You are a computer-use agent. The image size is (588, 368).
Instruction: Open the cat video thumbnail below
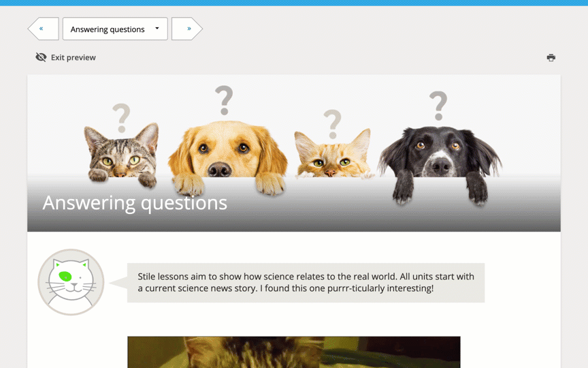tap(294, 352)
